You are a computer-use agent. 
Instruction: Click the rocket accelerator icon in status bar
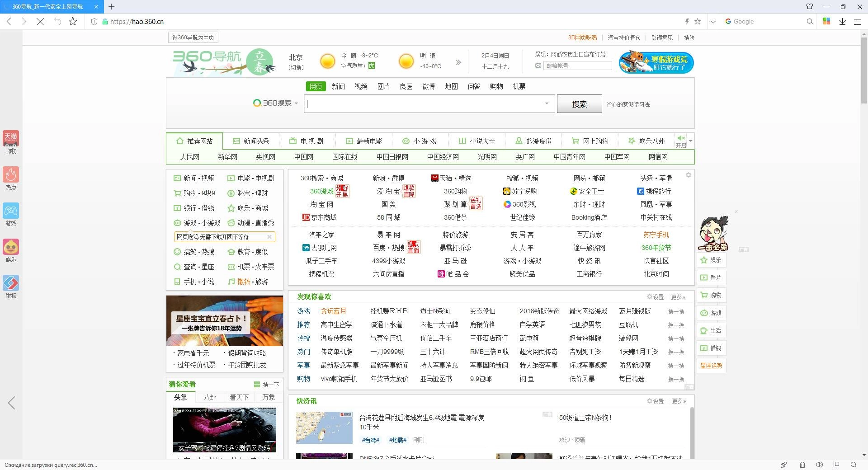784,465
